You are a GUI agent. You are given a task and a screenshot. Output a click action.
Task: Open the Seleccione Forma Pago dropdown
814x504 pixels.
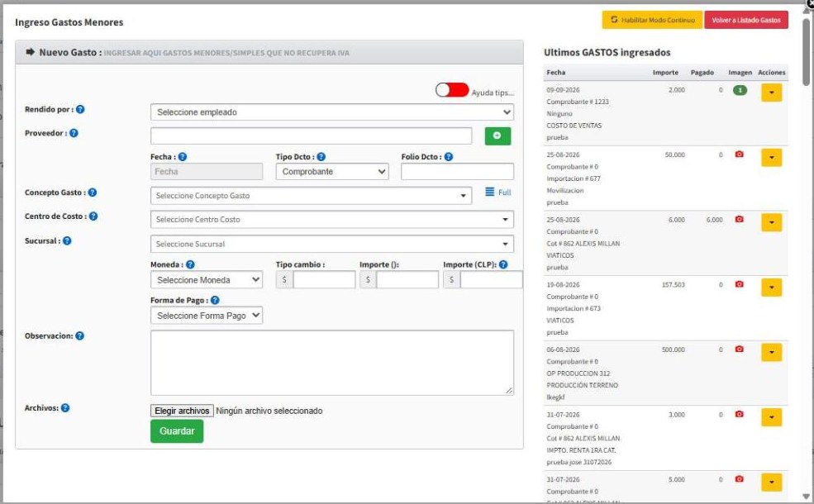click(x=207, y=316)
